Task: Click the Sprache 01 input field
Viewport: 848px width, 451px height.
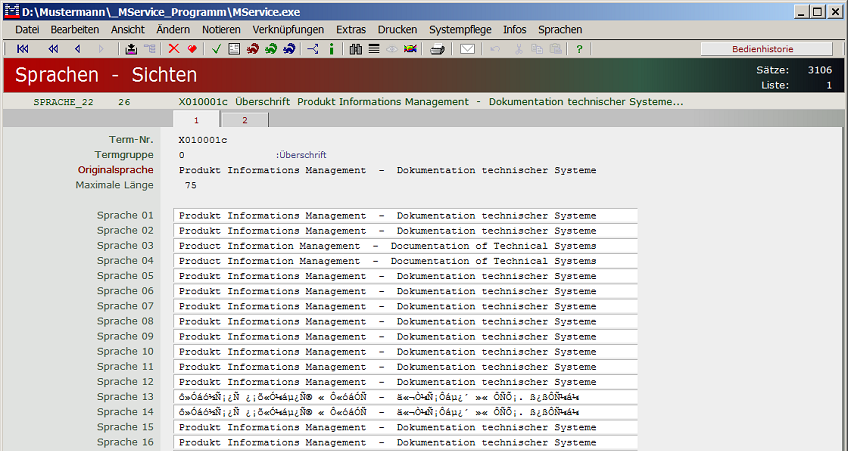Action: 405,216
